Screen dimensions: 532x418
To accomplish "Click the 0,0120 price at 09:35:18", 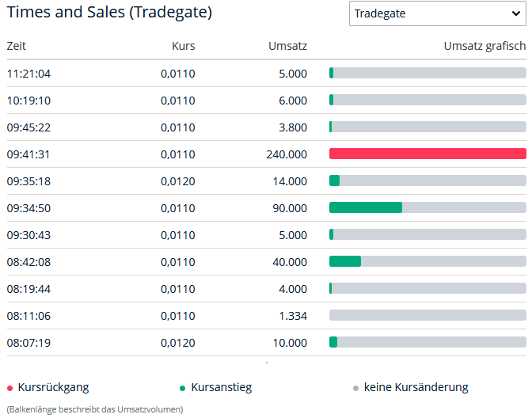I will (177, 181).
